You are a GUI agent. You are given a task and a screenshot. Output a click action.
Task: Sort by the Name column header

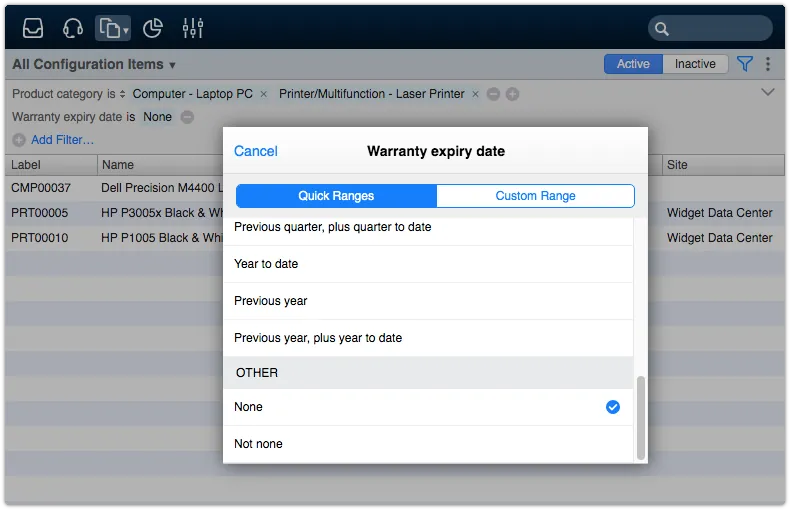point(160,165)
